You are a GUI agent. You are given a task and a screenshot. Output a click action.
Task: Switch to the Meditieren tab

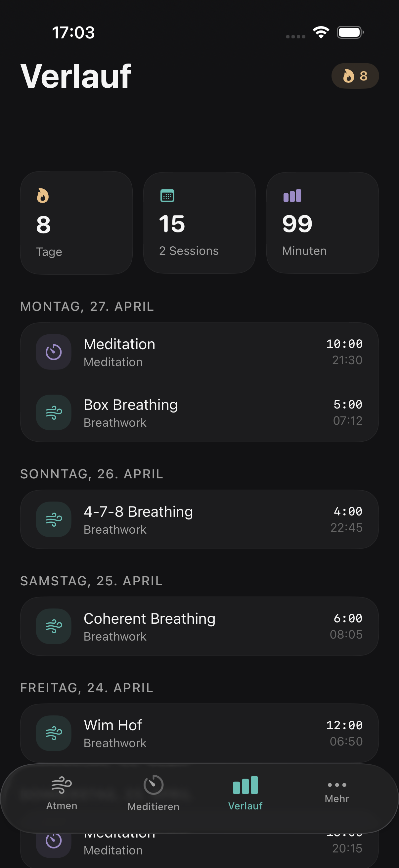pos(154,793)
